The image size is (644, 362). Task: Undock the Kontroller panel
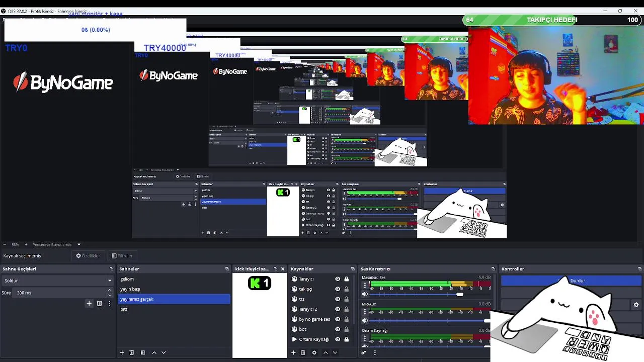tap(639, 269)
